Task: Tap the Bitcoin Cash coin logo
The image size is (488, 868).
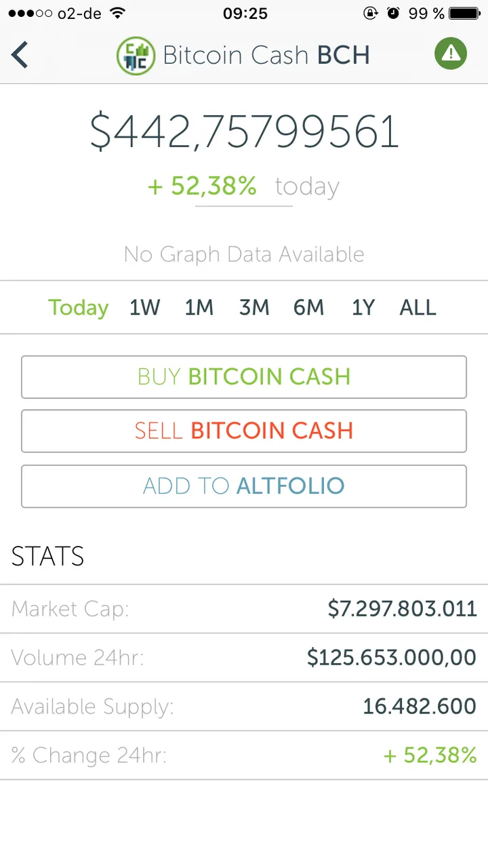Action: (136, 55)
